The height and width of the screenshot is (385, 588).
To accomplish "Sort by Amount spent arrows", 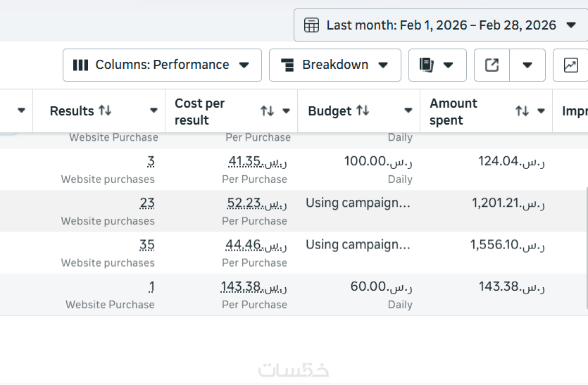I will pos(522,111).
